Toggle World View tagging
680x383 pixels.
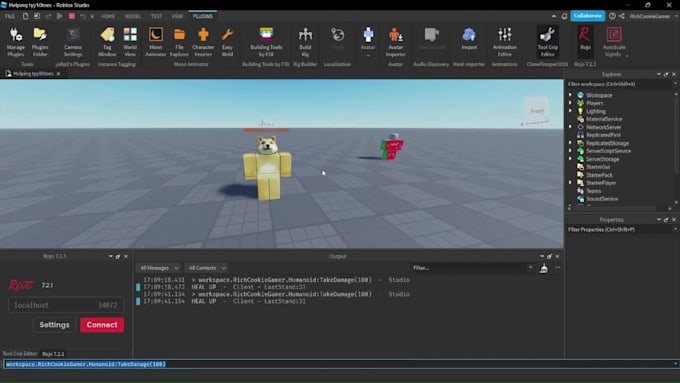(x=130, y=42)
